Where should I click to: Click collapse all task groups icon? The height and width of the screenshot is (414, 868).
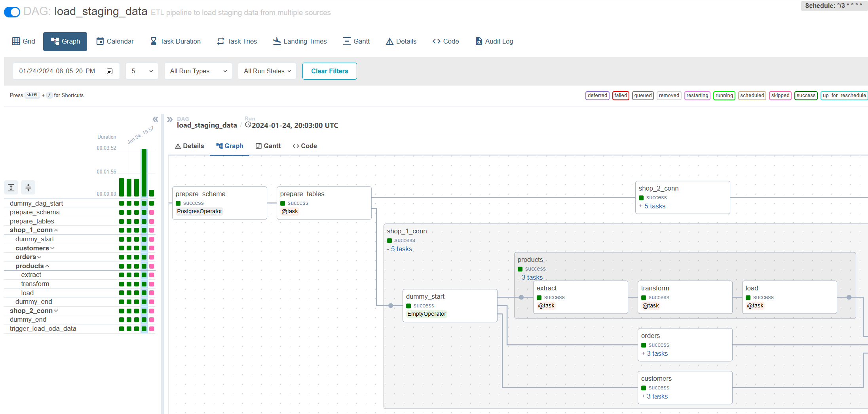28,187
